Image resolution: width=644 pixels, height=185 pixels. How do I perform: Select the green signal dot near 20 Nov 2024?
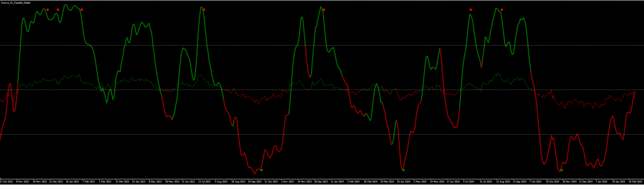(x=562, y=170)
